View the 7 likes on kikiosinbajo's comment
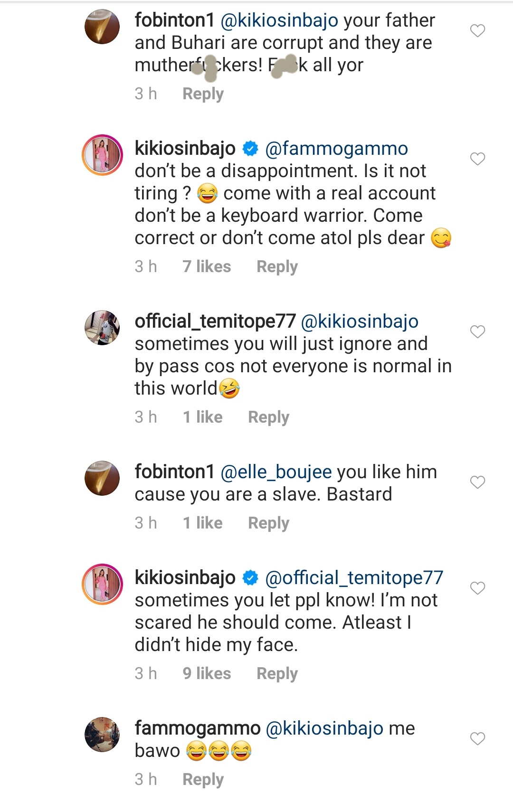 207,267
